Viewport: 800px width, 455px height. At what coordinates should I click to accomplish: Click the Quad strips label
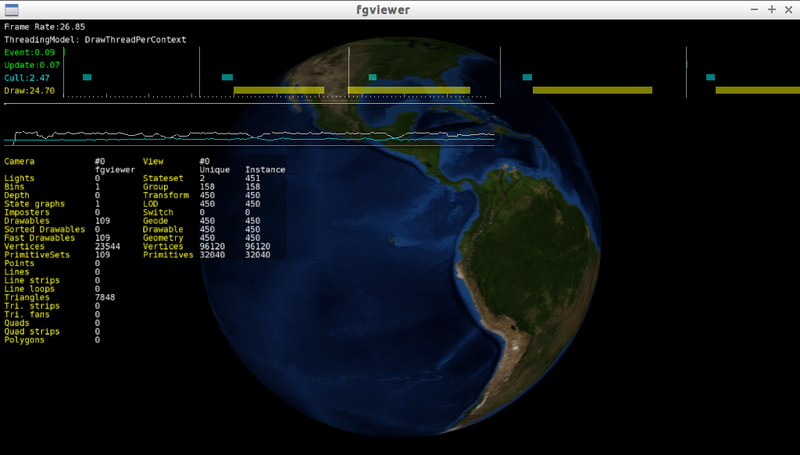pos(32,332)
